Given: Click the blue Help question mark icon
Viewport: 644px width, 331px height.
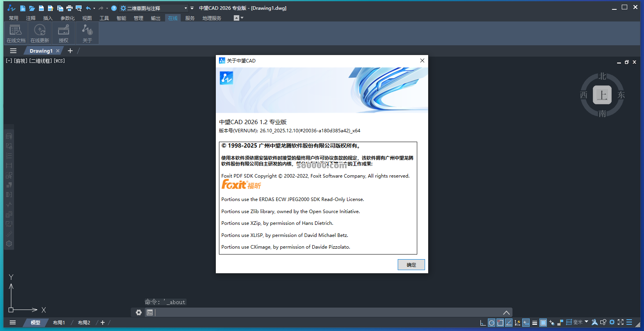Looking at the screenshot, I should pos(114,8).
